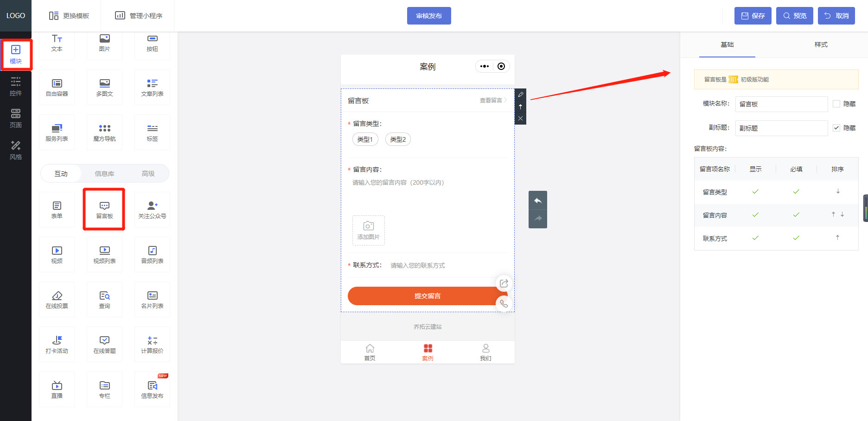Add the 专栏 module
This screenshot has width=868, height=421.
pos(104,390)
